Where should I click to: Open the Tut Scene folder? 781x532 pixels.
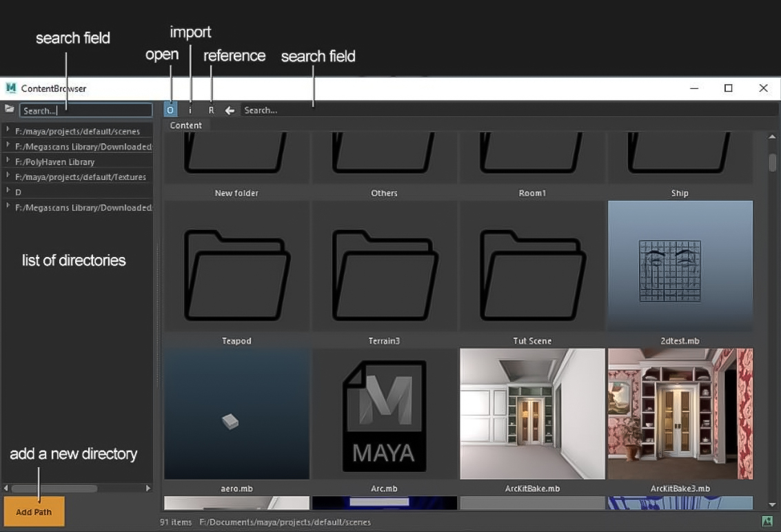(532, 275)
